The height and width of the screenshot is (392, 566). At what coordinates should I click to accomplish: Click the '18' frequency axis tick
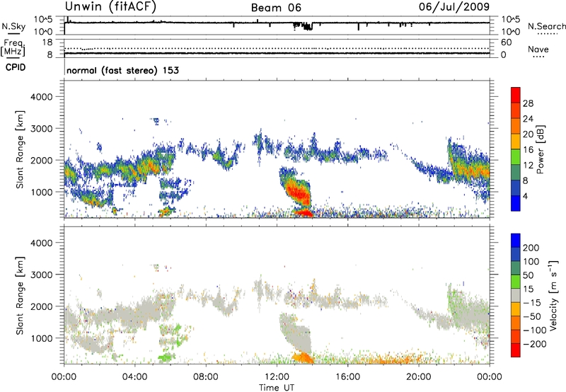(47, 42)
